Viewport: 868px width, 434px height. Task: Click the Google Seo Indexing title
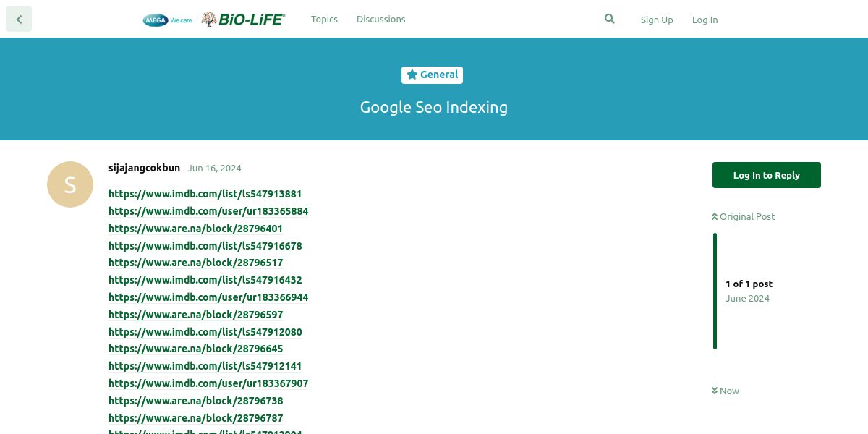point(434,107)
